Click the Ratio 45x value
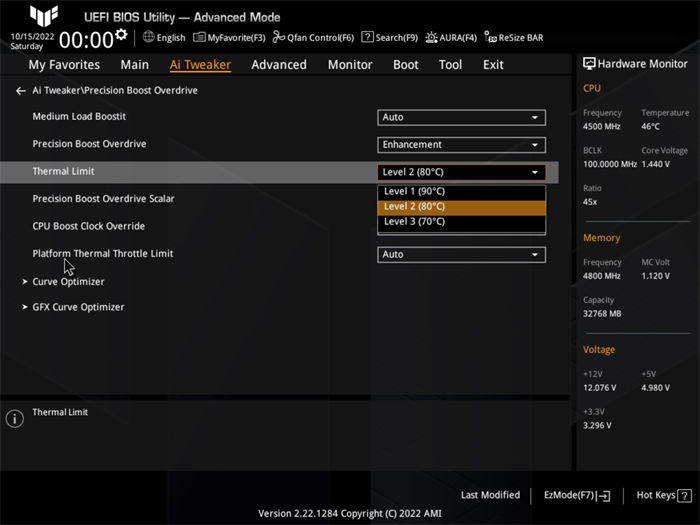The height and width of the screenshot is (525, 700). click(x=590, y=202)
